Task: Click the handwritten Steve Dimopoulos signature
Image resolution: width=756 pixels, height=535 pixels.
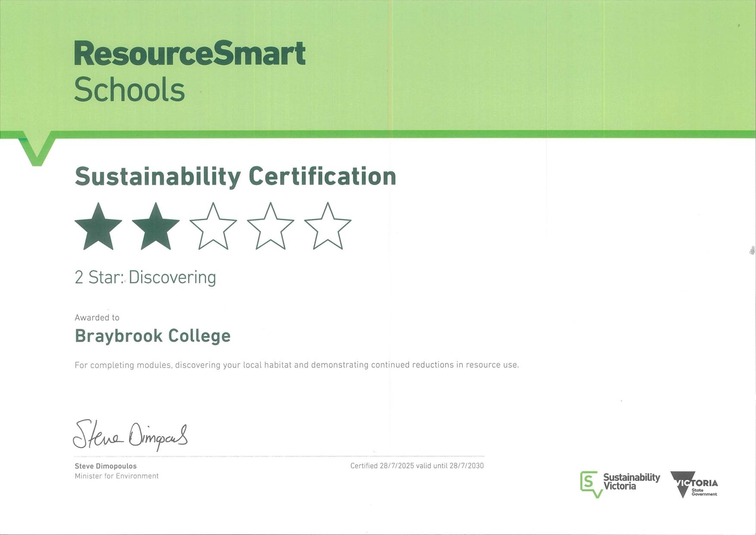Action: point(130,435)
